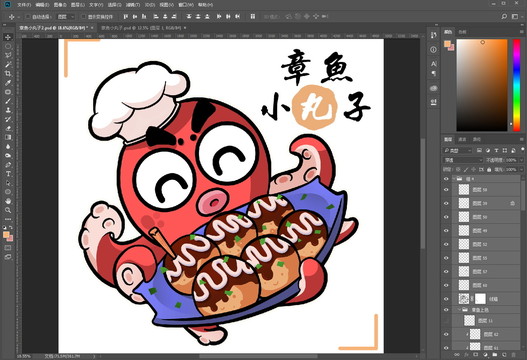Select layer 图层 49 in layers list
The width and height of the screenshot is (527, 360).
click(486, 231)
